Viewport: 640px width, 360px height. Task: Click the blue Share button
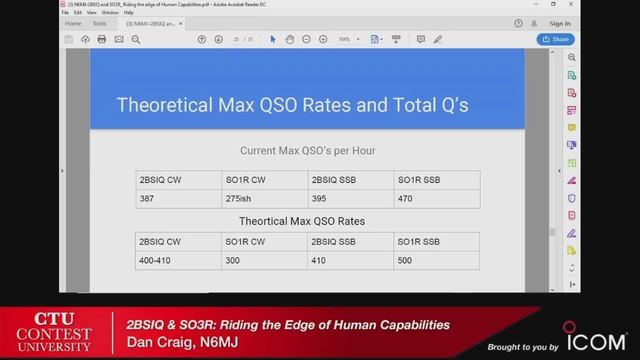[x=556, y=39]
